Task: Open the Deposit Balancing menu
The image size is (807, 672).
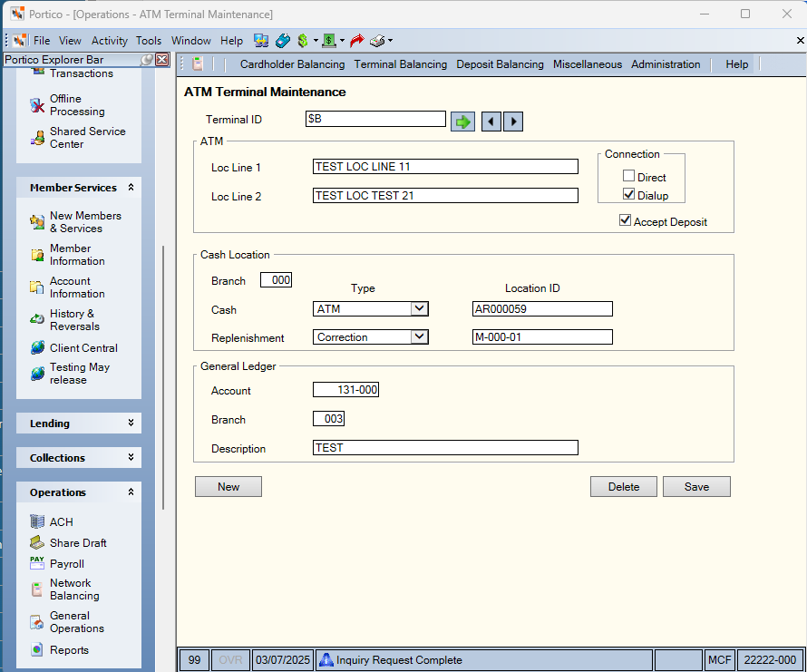Action: [500, 64]
